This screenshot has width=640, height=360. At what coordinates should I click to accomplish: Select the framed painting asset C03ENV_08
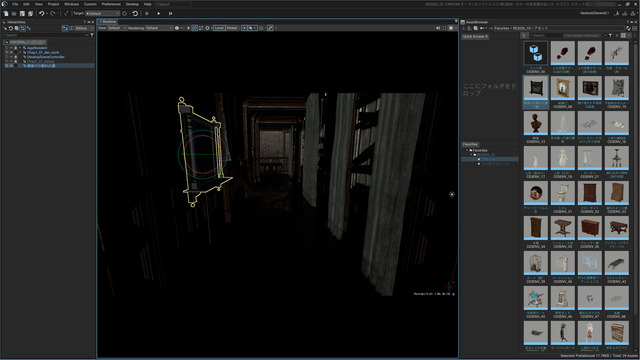562,88
